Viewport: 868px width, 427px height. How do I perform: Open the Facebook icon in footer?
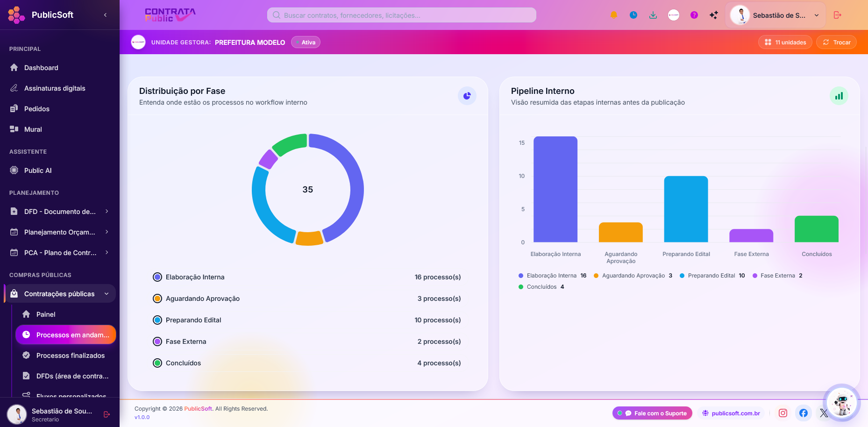[x=804, y=413]
